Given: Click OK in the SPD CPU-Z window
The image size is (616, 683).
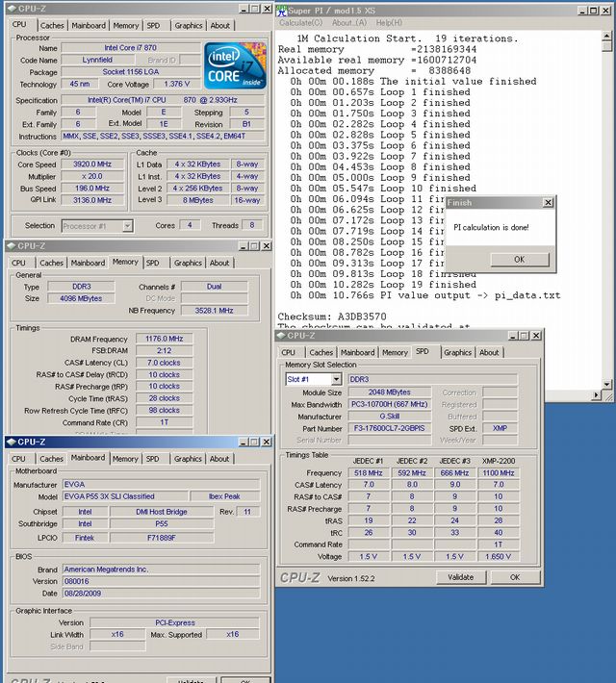Looking at the screenshot, I should tap(515, 577).
